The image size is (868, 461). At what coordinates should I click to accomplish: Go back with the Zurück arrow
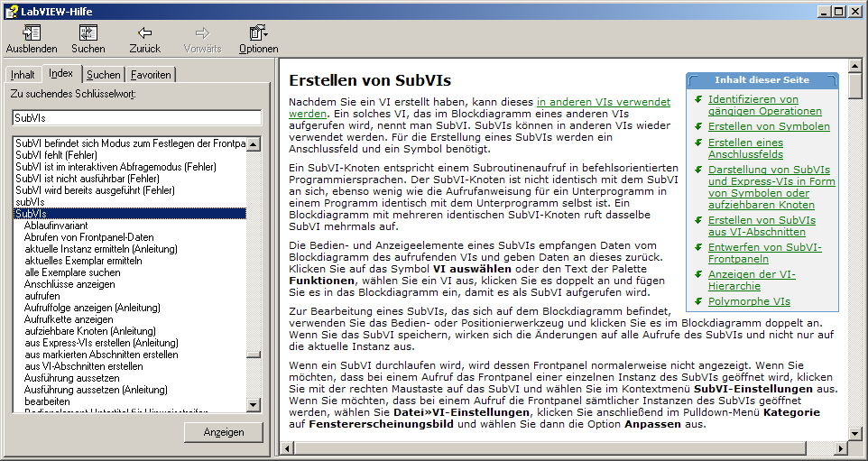click(x=144, y=32)
